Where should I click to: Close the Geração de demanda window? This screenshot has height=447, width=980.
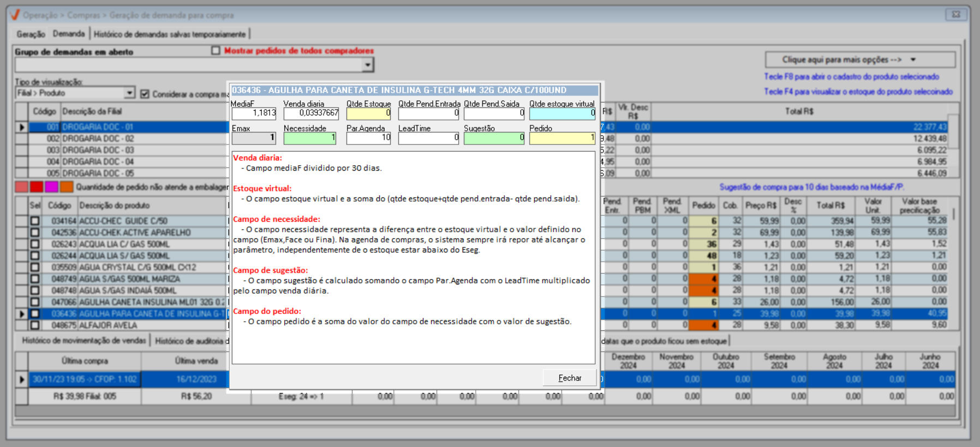pos(956,15)
